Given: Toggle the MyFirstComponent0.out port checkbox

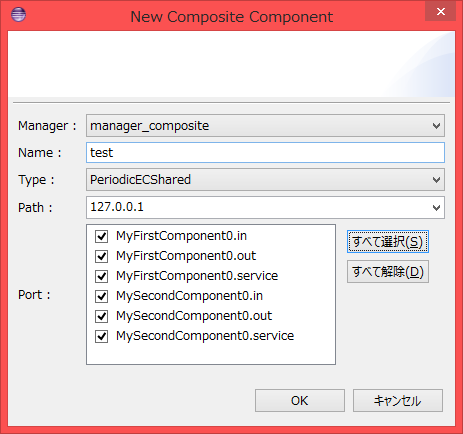Looking at the screenshot, I should pos(101,256).
